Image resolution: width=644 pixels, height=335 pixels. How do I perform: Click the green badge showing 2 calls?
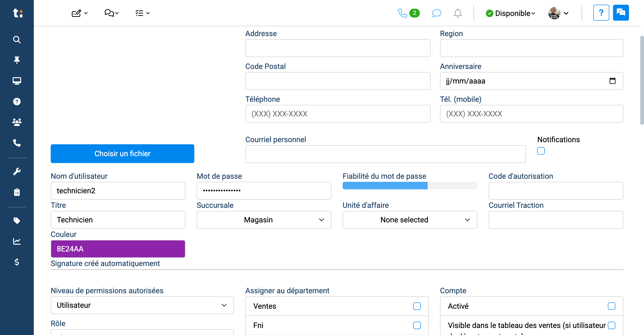click(x=414, y=13)
